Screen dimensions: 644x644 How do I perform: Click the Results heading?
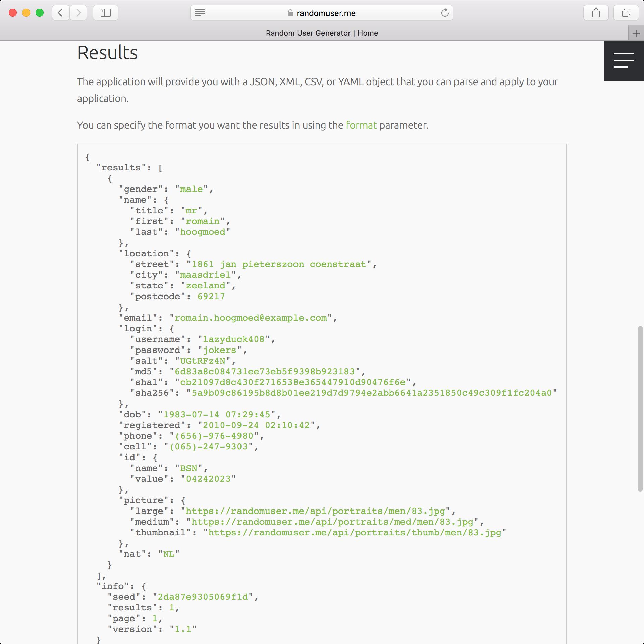point(107,53)
